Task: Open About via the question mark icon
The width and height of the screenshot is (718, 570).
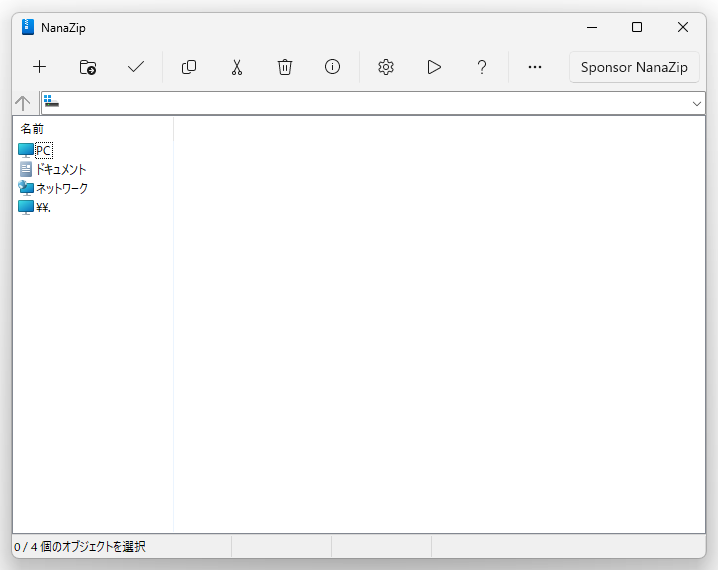Action: [482, 67]
